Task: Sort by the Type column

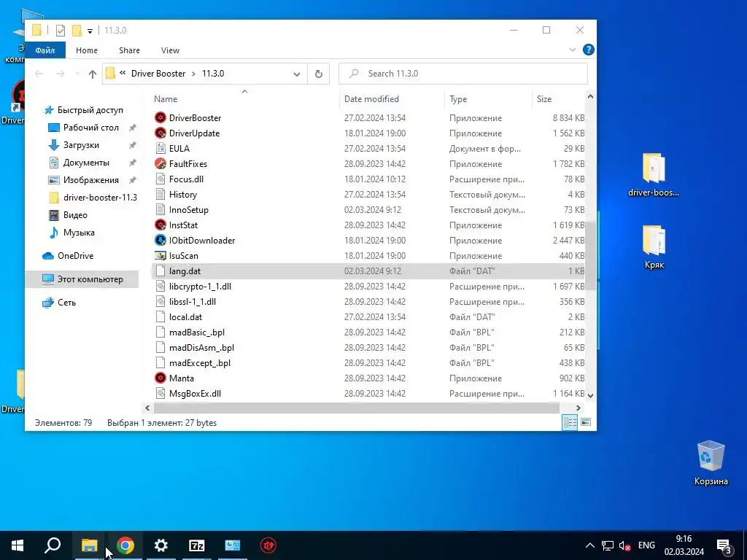Action: (458, 99)
